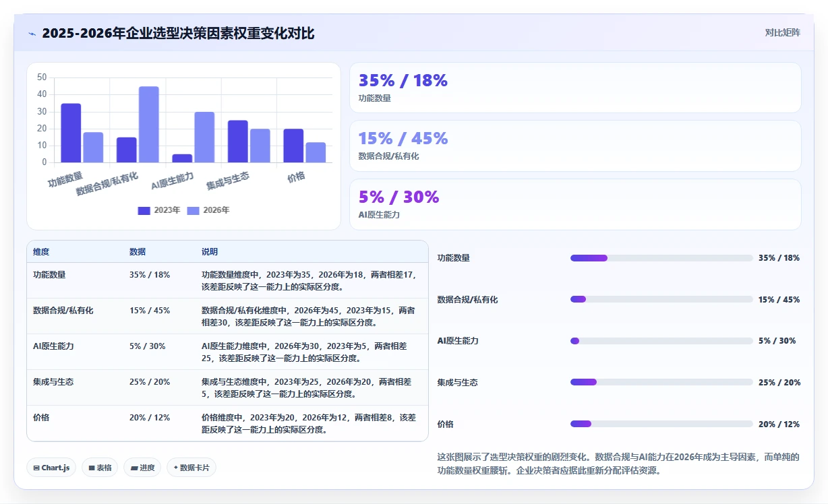Click the 集成与生态 x-axis label in chart
Viewport: 828px width, 504px height.
(228, 180)
